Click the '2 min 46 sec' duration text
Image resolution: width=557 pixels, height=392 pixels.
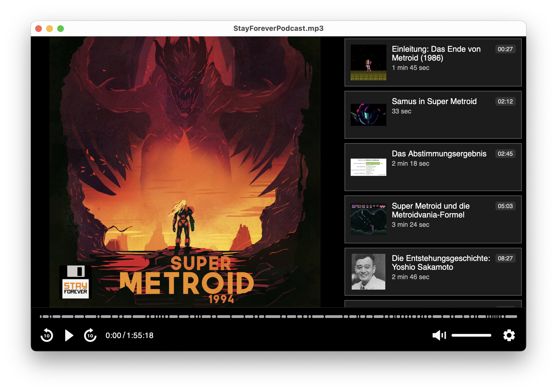[x=410, y=277]
